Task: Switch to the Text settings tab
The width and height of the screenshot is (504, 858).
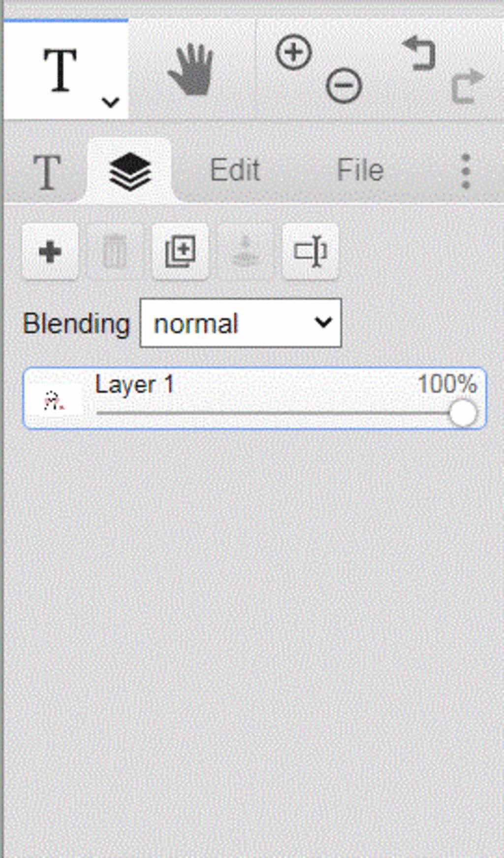Action: coord(47,171)
